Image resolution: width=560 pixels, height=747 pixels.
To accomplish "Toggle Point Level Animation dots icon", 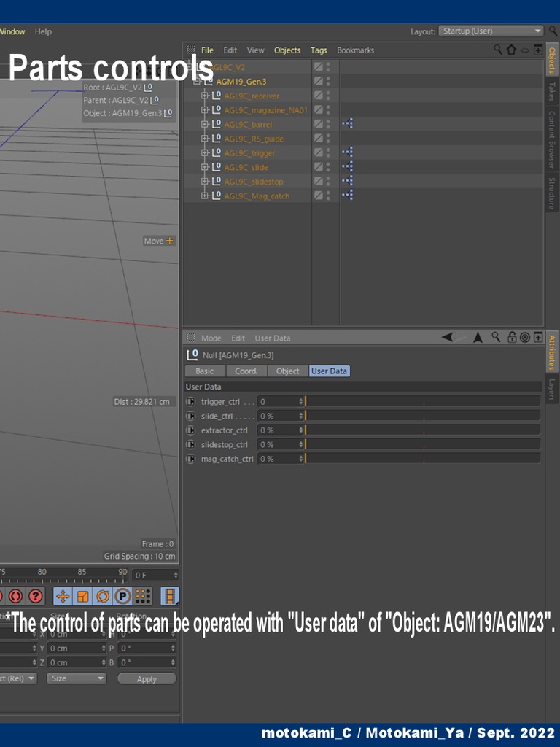I will pos(143,596).
